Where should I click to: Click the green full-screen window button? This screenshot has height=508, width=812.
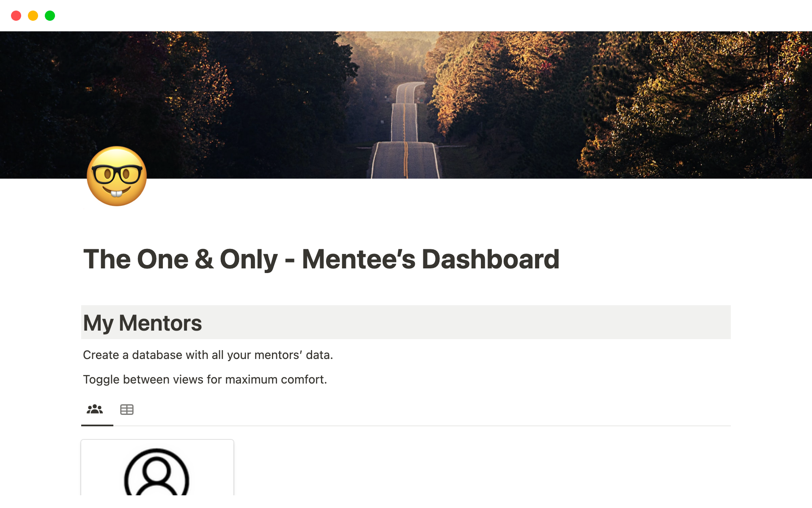[50, 16]
